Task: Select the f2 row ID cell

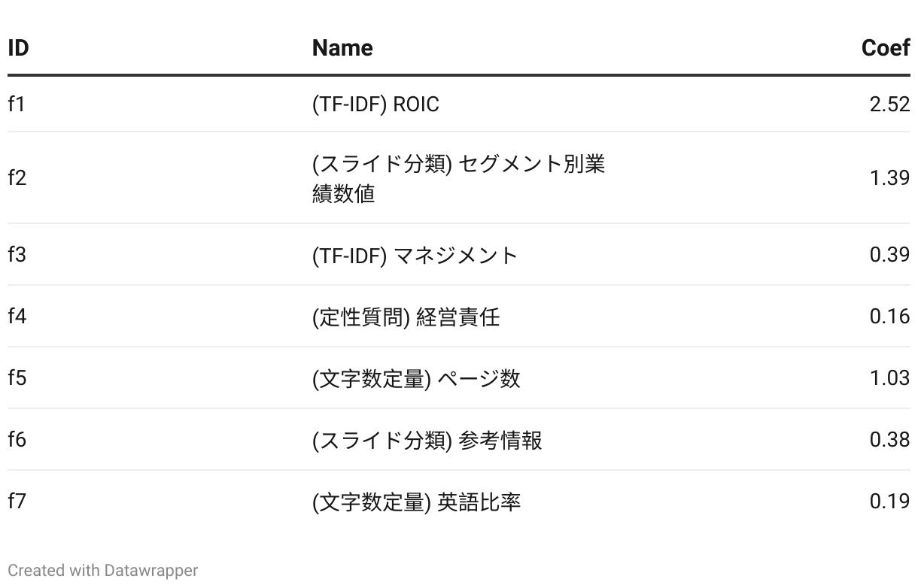Action: [x=17, y=178]
